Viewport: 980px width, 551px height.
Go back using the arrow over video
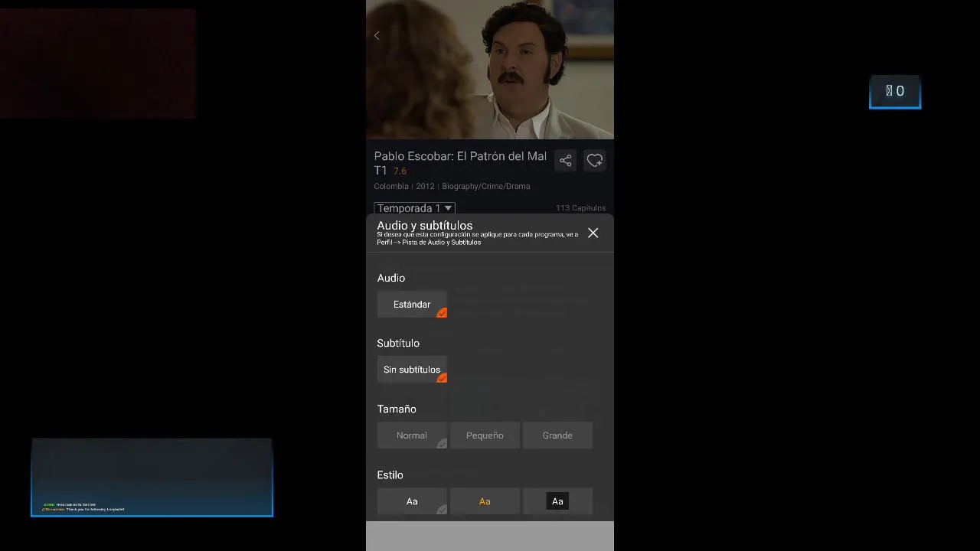[x=377, y=36]
